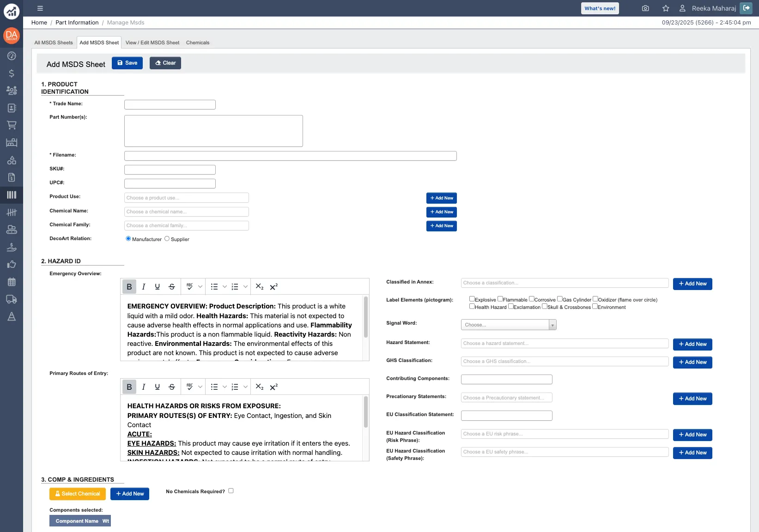Expand bullet list options in Primary Routes editor
759x532 pixels.
coord(225,387)
